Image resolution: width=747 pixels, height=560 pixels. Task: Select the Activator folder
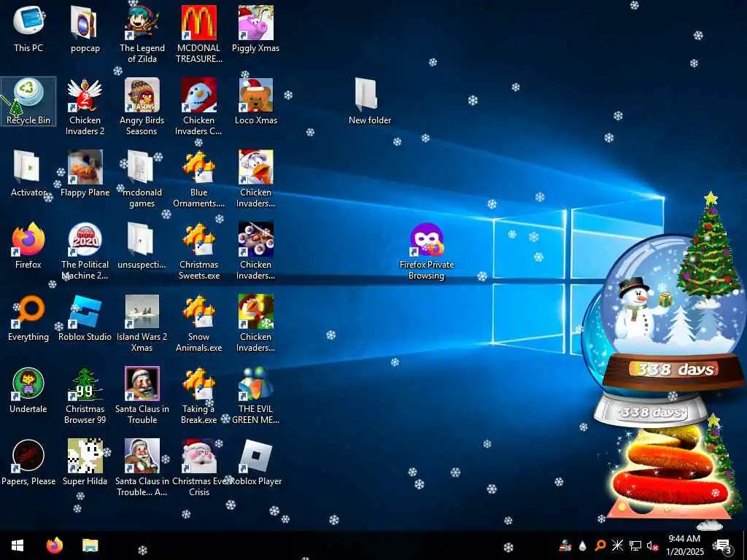pyautogui.click(x=28, y=174)
